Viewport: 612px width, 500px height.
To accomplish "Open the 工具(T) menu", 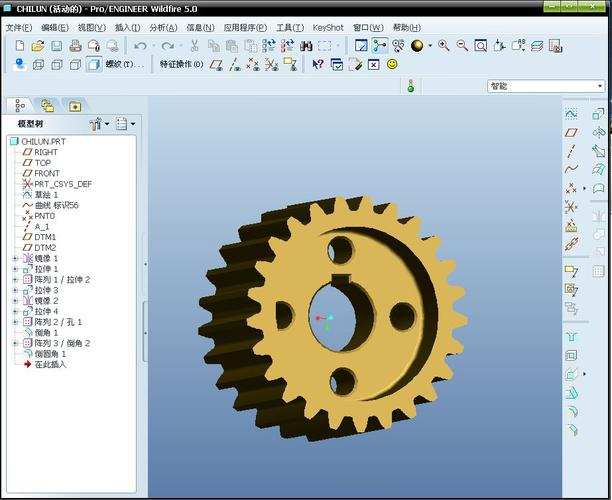I will pyautogui.click(x=290, y=28).
